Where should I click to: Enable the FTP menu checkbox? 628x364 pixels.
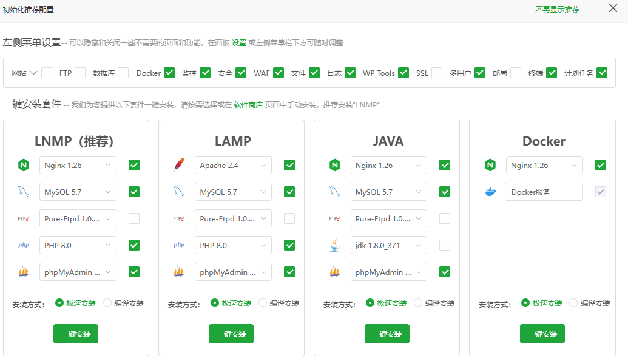[x=80, y=73]
